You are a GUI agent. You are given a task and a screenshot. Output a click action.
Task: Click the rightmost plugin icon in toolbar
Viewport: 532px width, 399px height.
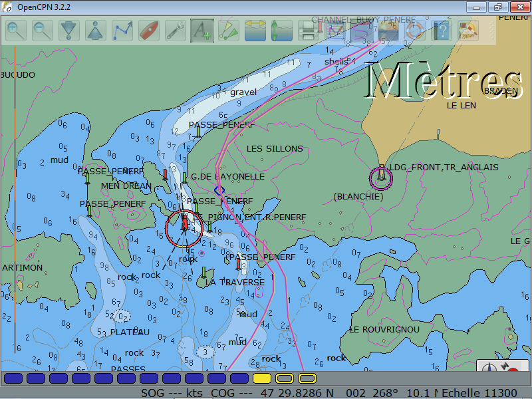tap(468, 31)
